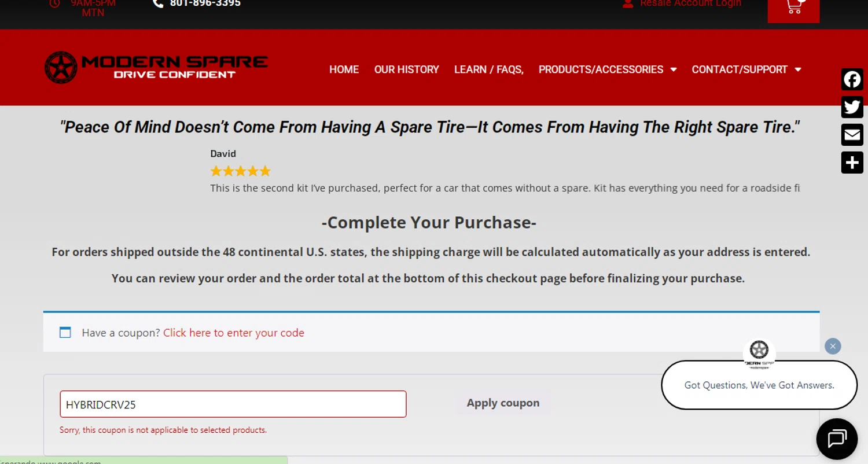Viewport: 868px width, 464px height.
Task: Close the chat prompt popup
Action: 833,347
